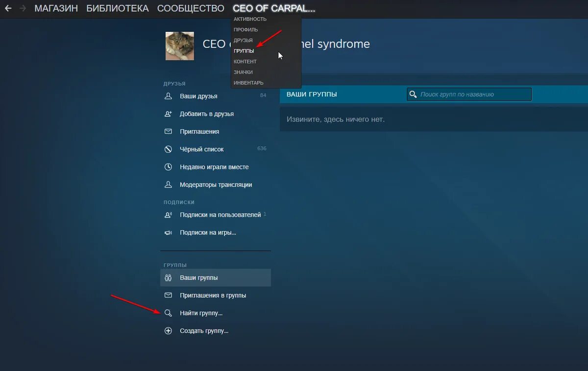Image resolution: width=588 pixels, height=371 pixels.
Task: Click the magnifier icon in group search box
Action: pos(413,94)
